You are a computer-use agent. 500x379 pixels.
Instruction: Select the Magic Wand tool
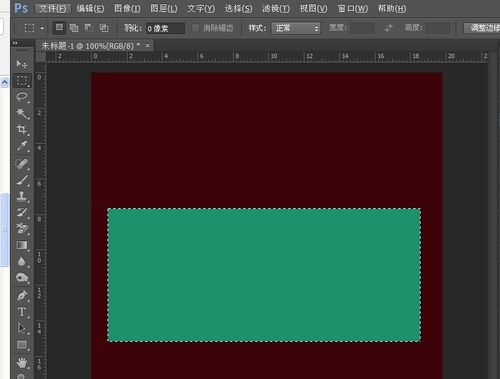pos(22,113)
